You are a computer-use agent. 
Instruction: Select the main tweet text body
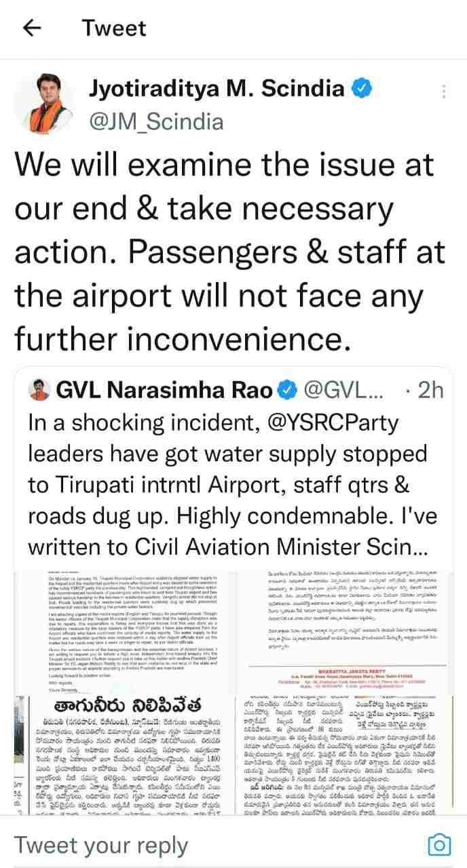(x=231, y=251)
